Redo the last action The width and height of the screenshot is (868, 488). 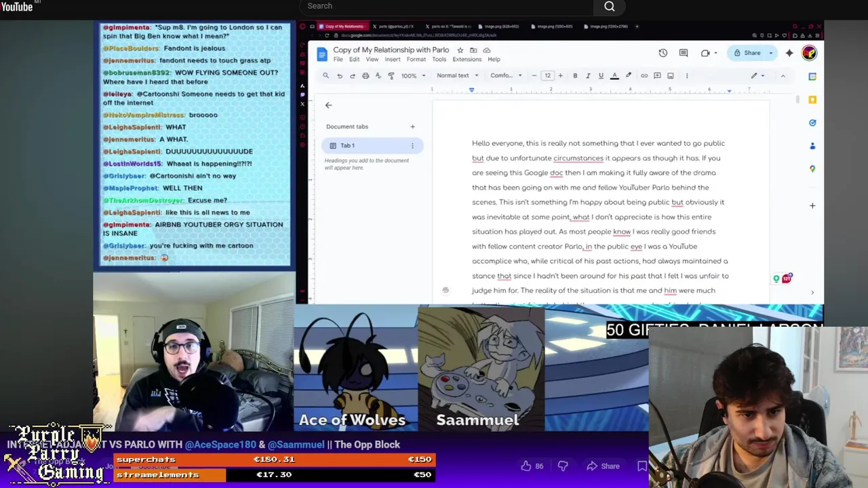(x=353, y=76)
